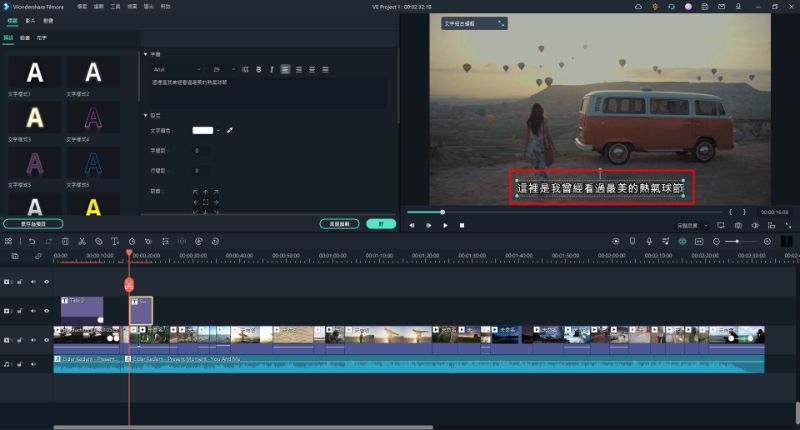Toggle the green snapping icon
This screenshot has height=430, width=800.
point(682,241)
